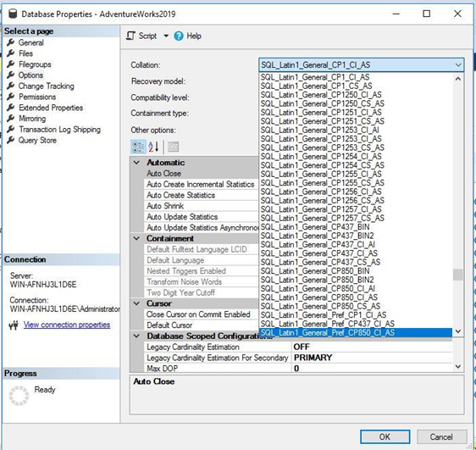Select the Alphabetical sort icon
Screen dimensions: 476x450
tap(153, 147)
